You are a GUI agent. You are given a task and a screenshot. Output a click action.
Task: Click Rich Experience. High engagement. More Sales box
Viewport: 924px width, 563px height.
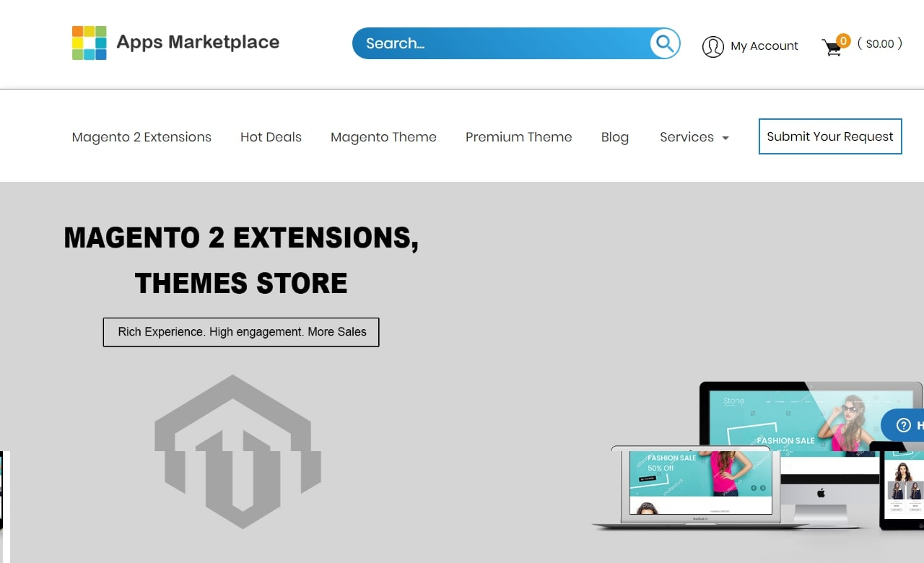click(241, 332)
